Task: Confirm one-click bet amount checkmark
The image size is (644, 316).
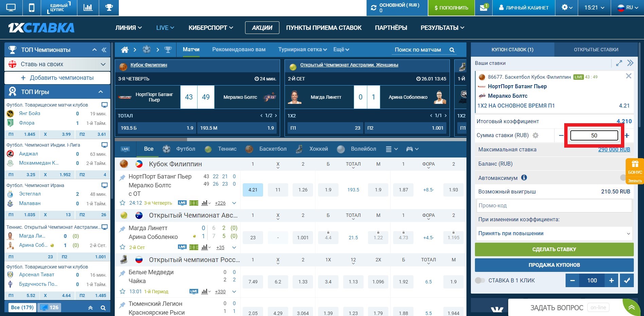Action: pyautogui.click(x=627, y=280)
